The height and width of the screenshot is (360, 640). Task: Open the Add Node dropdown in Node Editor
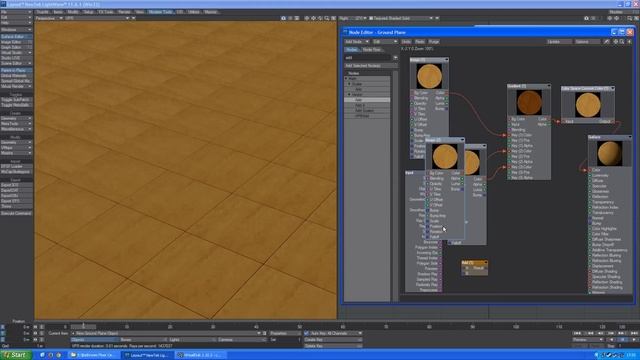pos(357,42)
